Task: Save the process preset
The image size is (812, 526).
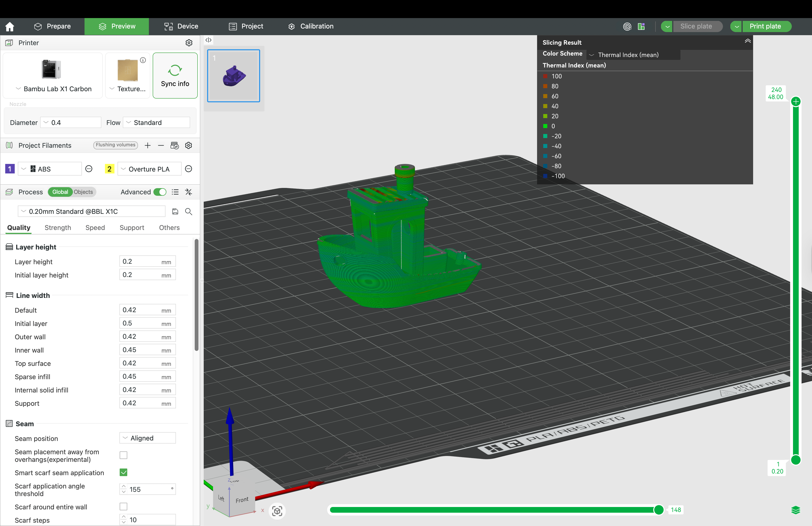Action: click(175, 211)
